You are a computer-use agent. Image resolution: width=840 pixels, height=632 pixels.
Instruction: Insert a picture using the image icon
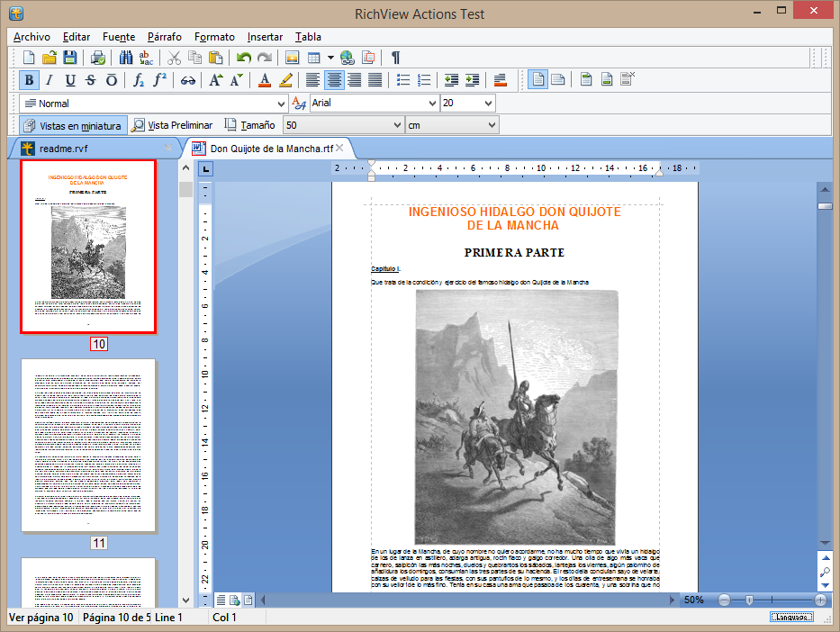pos(292,58)
